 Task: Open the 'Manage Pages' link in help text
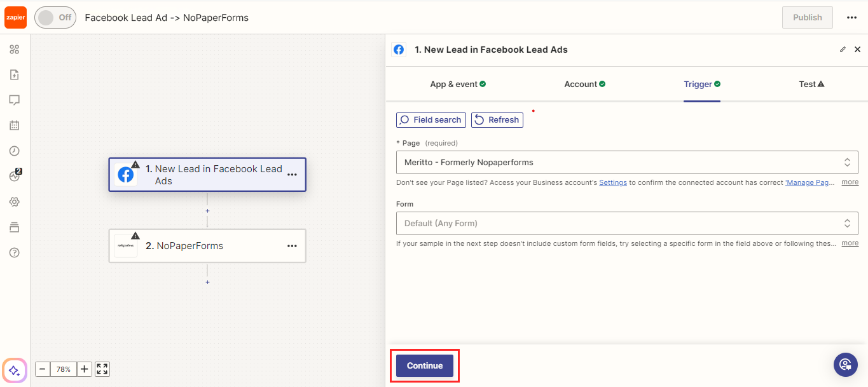pos(809,182)
